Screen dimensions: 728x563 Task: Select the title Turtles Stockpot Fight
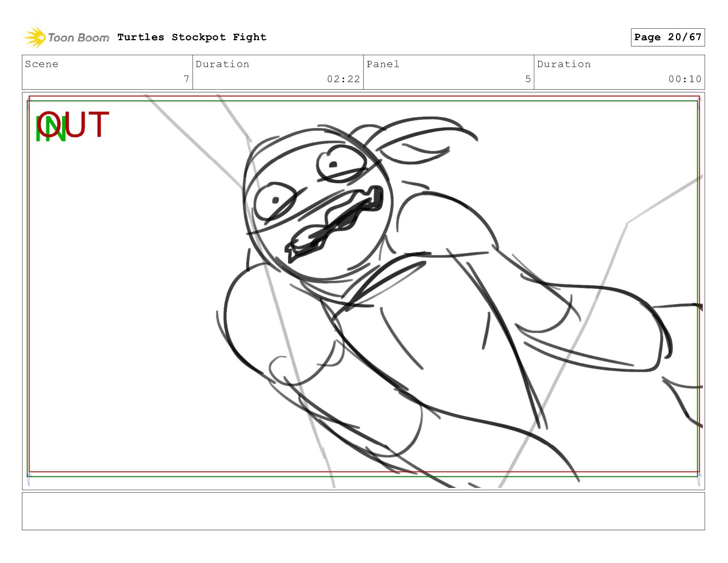(192, 38)
